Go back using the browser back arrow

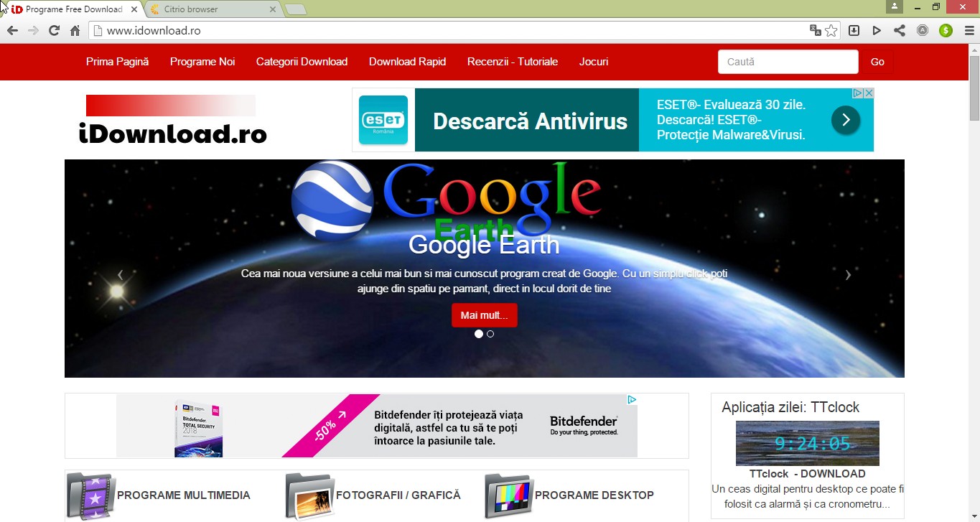(x=12, y=31)
